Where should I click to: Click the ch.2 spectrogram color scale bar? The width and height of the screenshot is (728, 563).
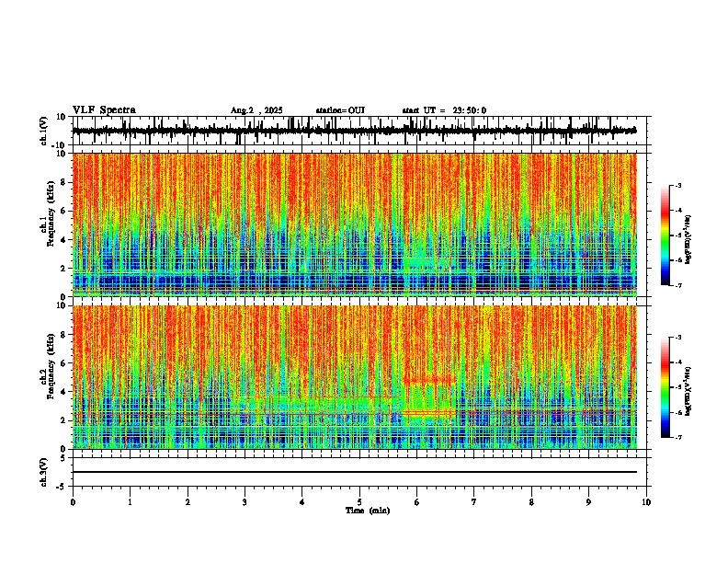click(665, 387)
